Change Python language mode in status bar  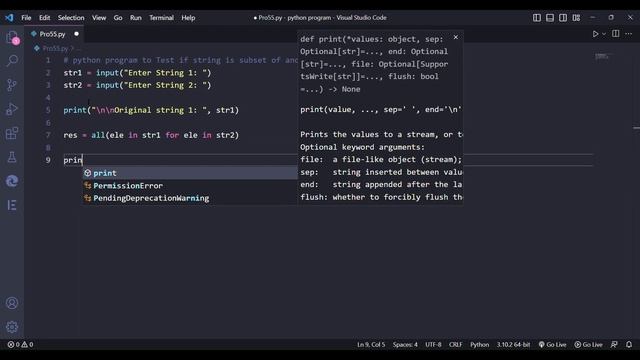(x=480, y=344)
